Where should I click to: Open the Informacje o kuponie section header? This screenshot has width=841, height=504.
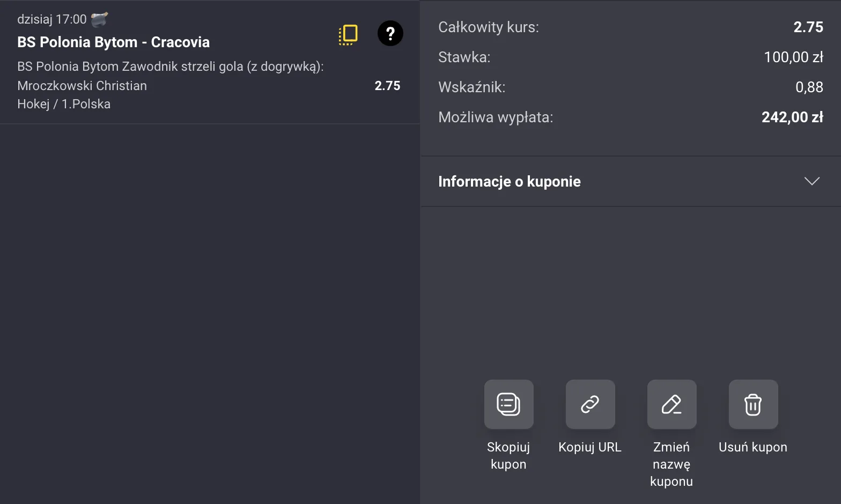509,182
